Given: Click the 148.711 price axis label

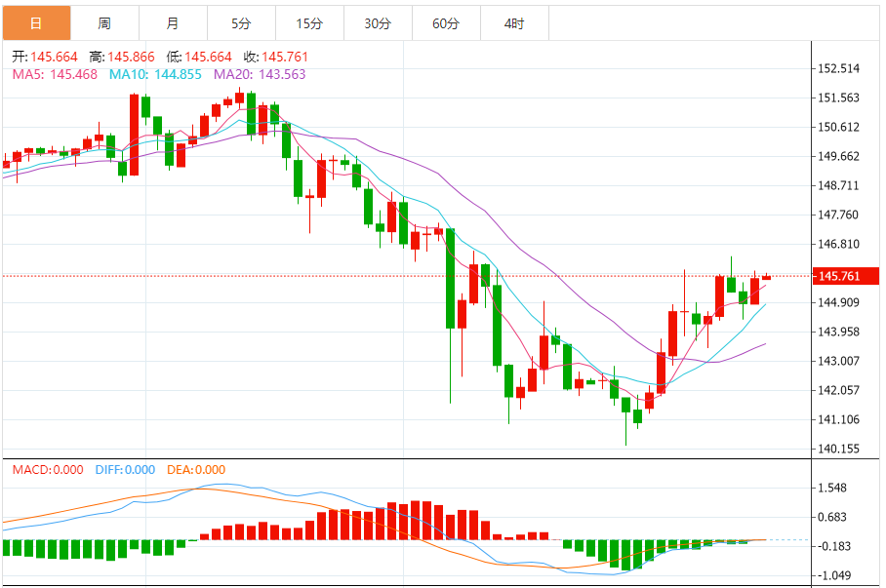Looking at the screenshot, I should pyautogui.click(x=838, y=186).
